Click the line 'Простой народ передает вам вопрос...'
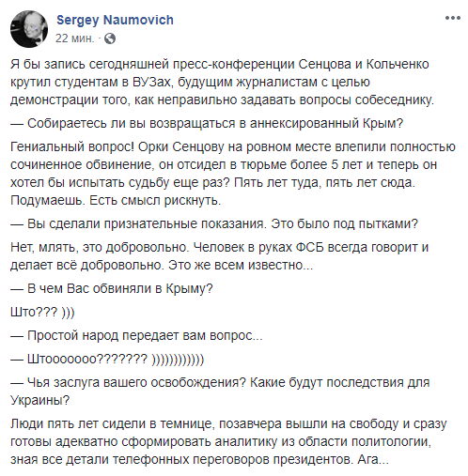Viewport: 468px width, 476px height. [136, 335]
